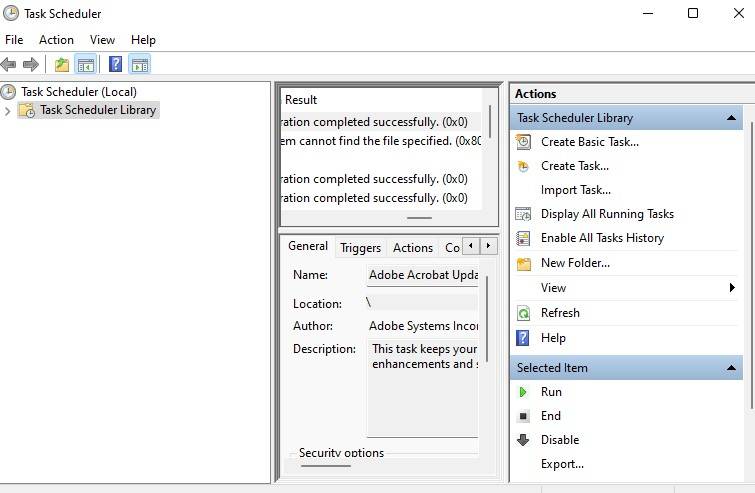The height and width of the screenshot is (493, 755).
Task: Click New Folder... action
Action: coord(575,263)
